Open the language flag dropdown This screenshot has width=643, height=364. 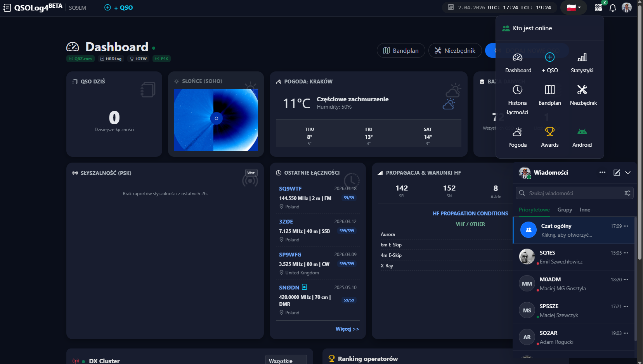click(x=574, y=7)
